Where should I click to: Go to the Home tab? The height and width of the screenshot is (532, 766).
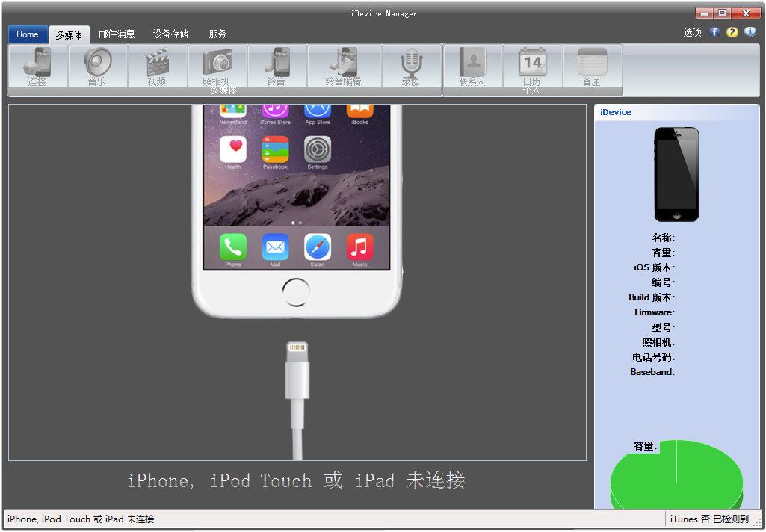(28, 34)
